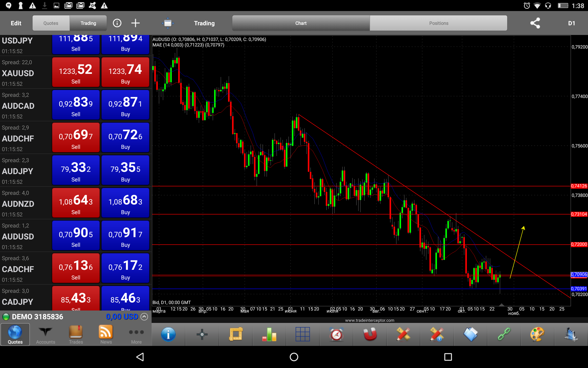
Task: Tap Android back navigation button
Action: tap(140, 357)
